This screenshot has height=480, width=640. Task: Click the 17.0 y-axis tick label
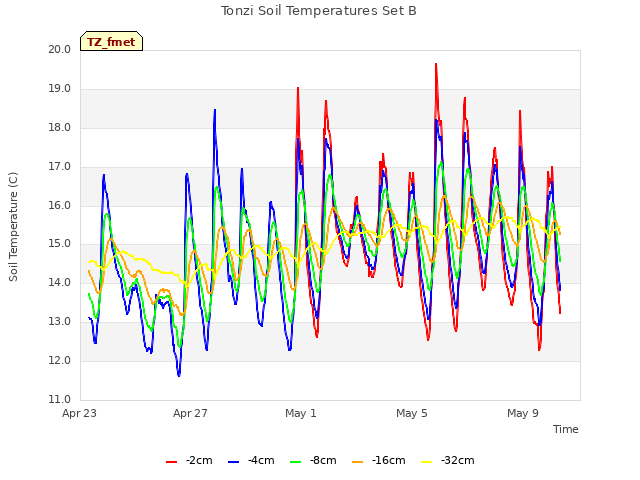click(x=60, y=167)
